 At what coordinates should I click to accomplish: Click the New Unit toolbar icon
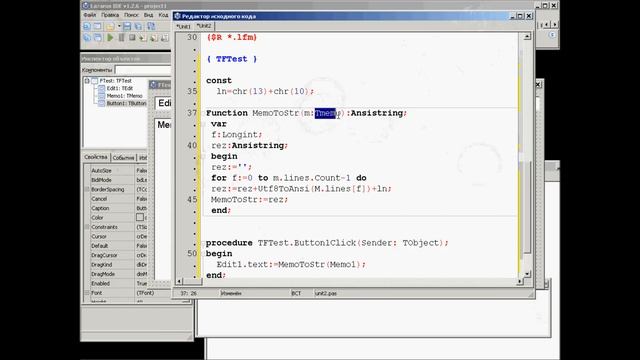87,27
